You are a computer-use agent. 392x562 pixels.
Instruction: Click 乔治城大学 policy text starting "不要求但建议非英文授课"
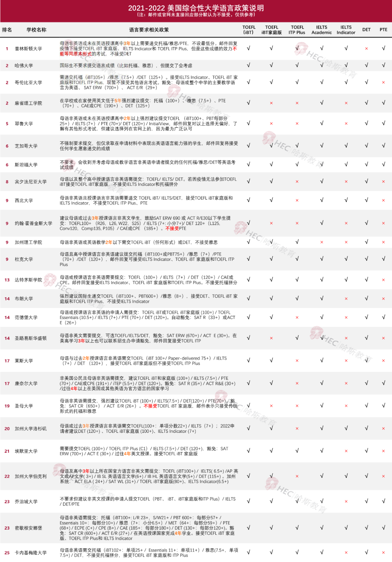point(148,501)
